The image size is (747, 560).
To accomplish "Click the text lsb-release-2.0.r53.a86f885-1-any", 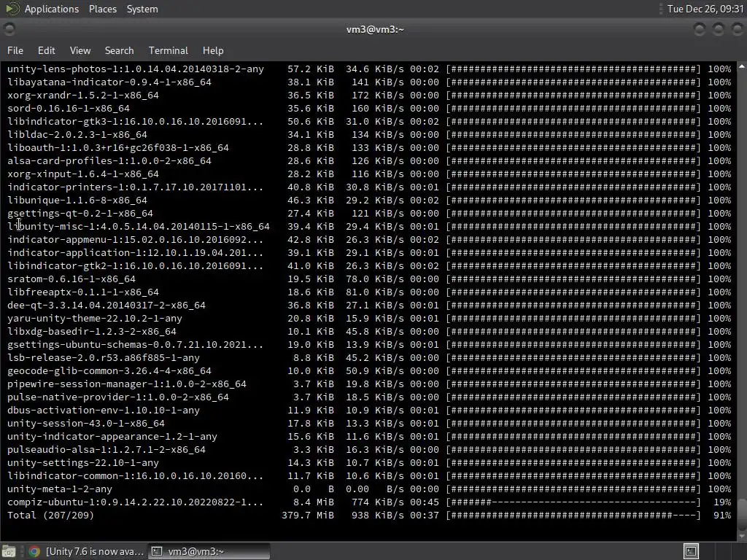I will pos(104,357).
